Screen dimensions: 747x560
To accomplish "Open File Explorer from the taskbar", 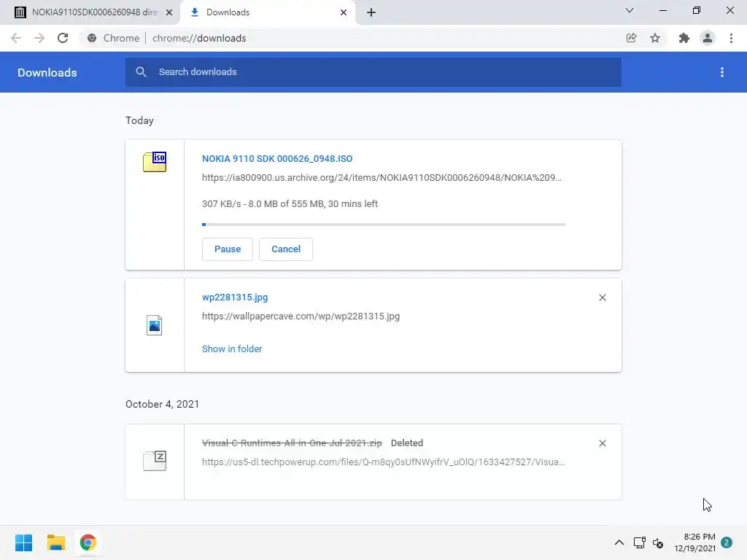I will (x=55, y=542).
